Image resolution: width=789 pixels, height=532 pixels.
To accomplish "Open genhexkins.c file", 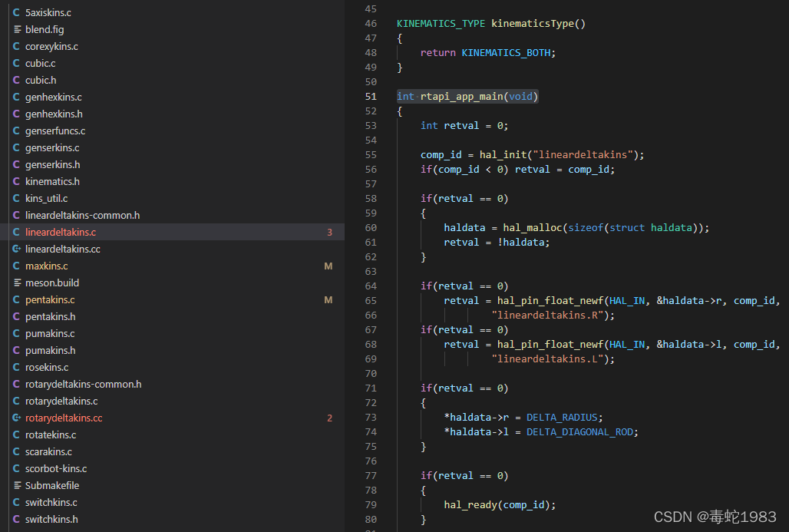I will (54, 97).
